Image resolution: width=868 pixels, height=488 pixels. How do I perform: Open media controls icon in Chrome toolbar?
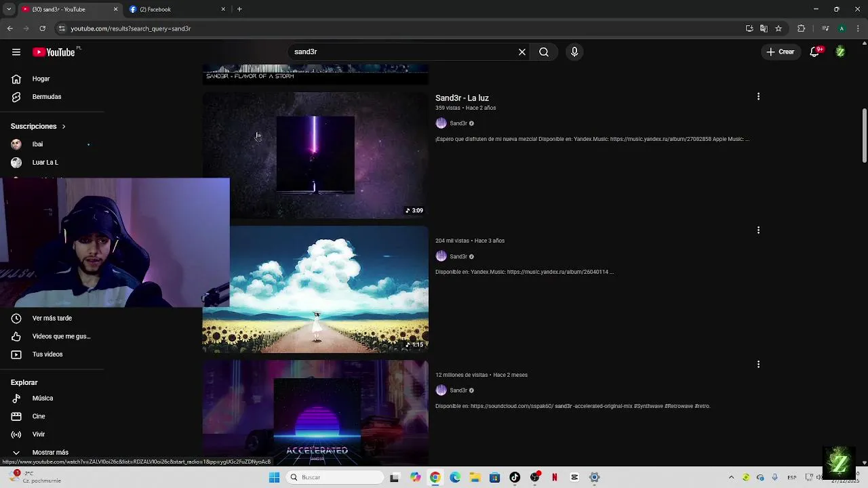coord(825,28)
